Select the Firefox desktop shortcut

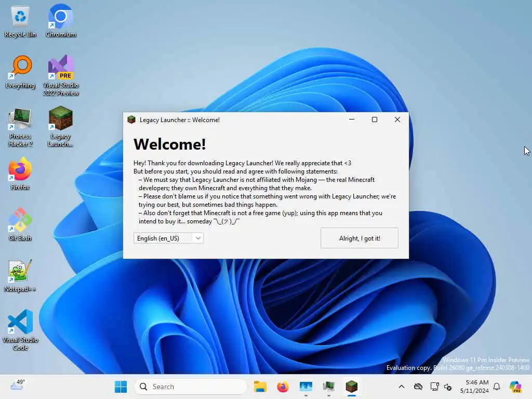[20, 174]
